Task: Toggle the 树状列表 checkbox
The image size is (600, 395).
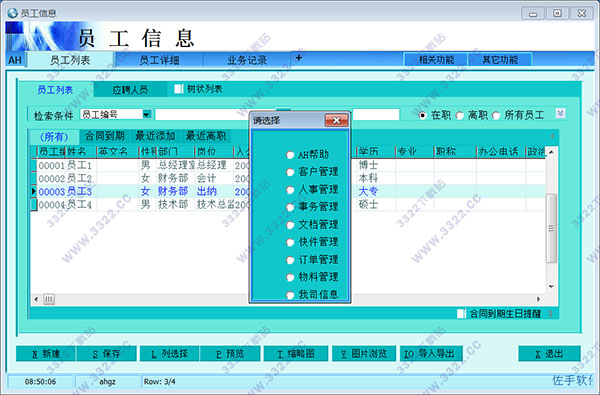Action: [179, 89]
